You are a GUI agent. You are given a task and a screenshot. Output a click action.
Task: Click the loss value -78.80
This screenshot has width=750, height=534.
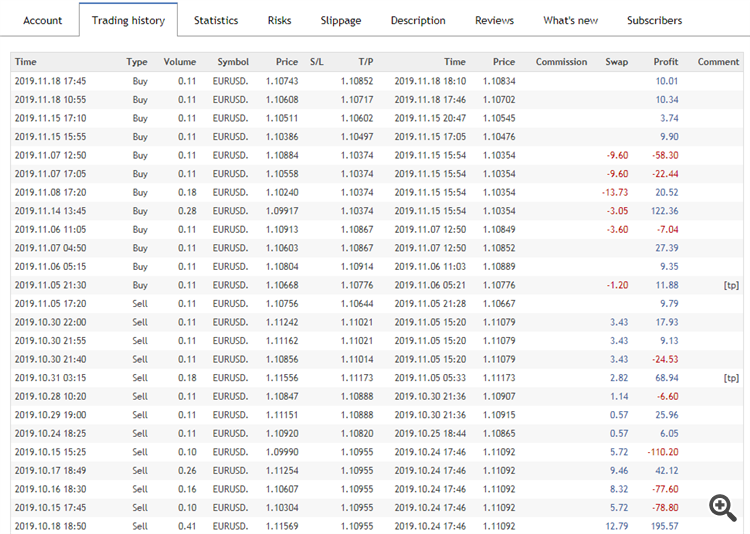point(665,508)
